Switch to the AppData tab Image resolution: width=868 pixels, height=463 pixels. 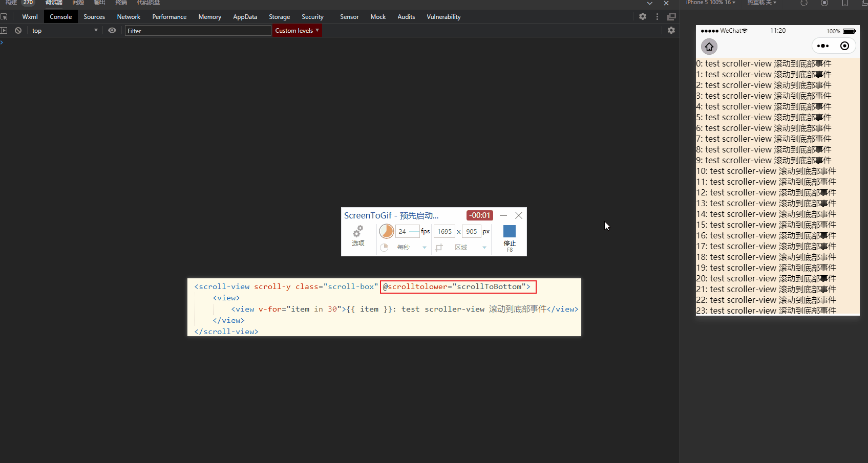[x=245, y=17]
